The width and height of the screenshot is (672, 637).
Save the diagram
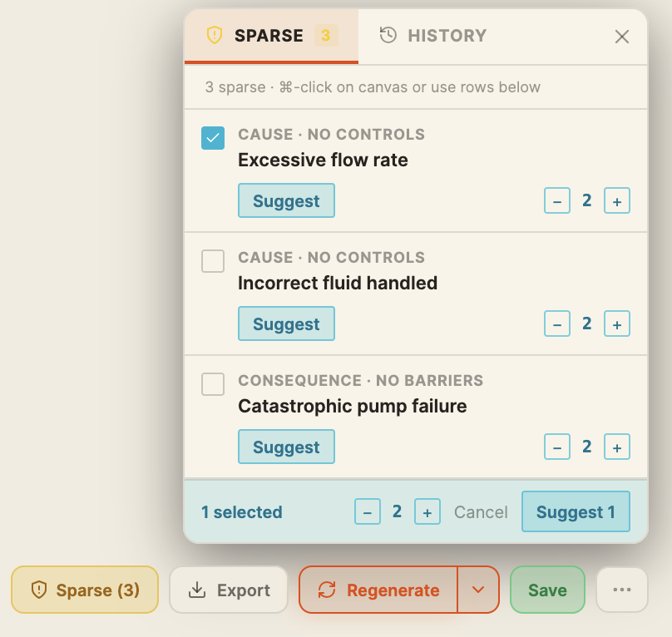(547, 590)
